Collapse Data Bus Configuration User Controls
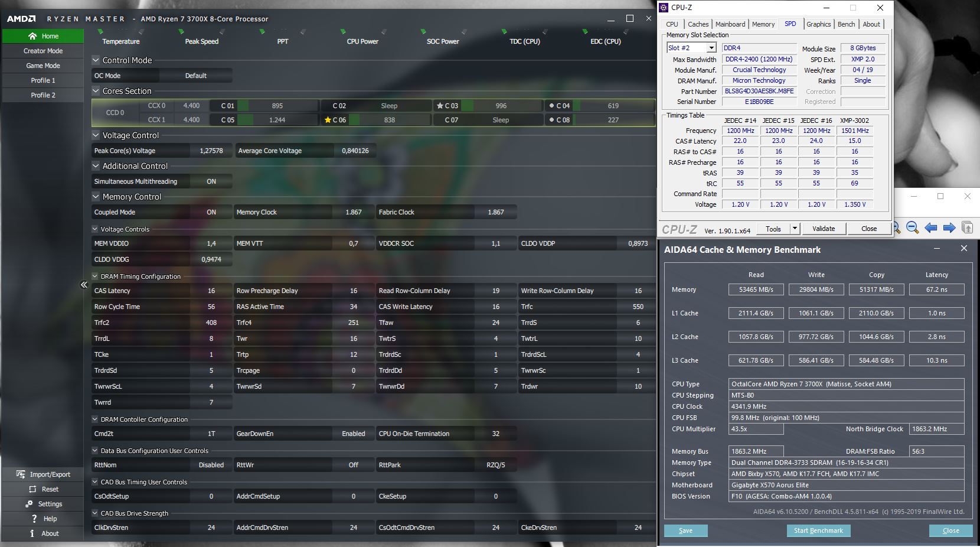 pyautogui.click(x=96, y=451)
